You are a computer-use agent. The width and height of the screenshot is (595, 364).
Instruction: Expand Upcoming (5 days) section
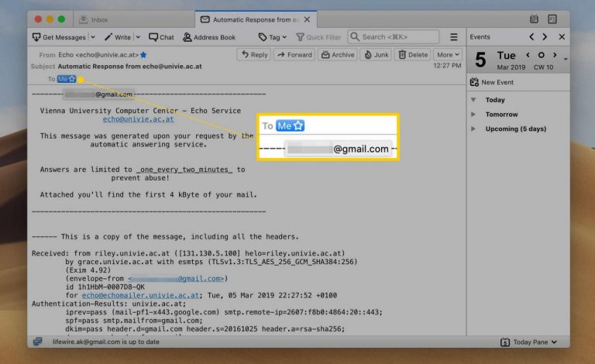pos(473,129)
